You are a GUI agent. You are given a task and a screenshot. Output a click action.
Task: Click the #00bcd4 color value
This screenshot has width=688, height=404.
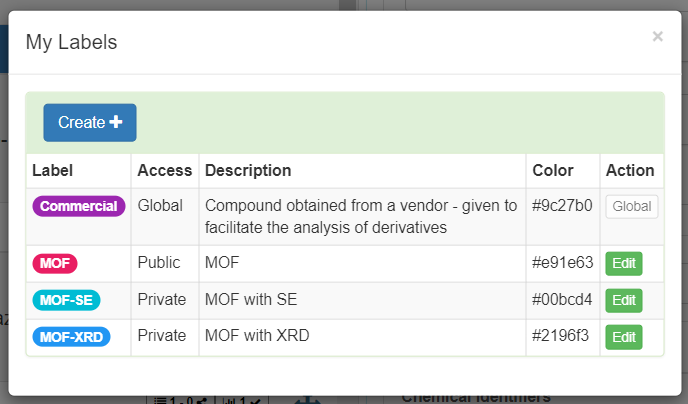[x=562, y=300]
